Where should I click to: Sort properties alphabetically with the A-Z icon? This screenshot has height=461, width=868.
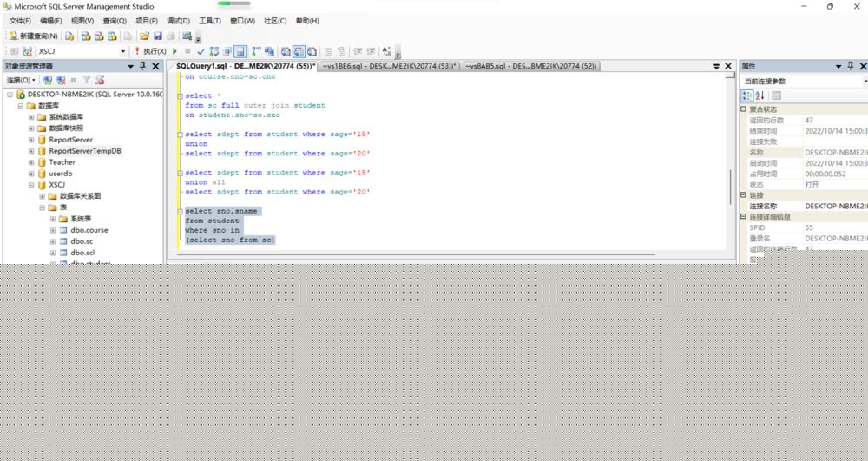(760, 95)
